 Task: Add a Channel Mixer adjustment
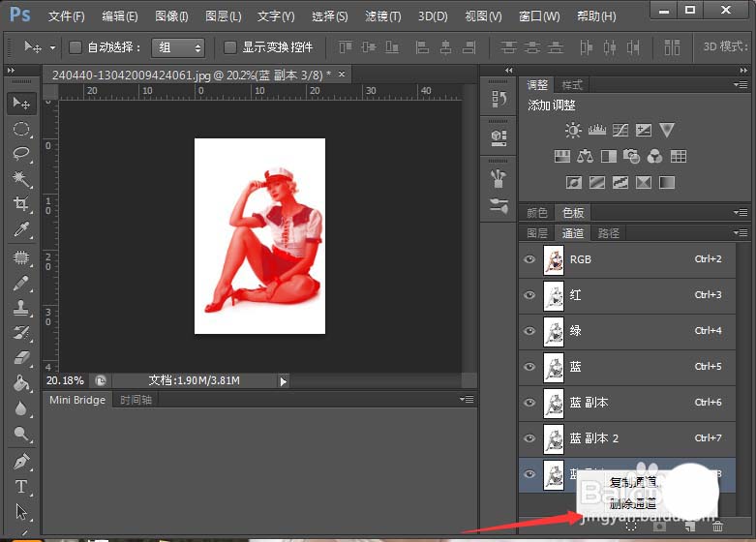coord(654,156)
